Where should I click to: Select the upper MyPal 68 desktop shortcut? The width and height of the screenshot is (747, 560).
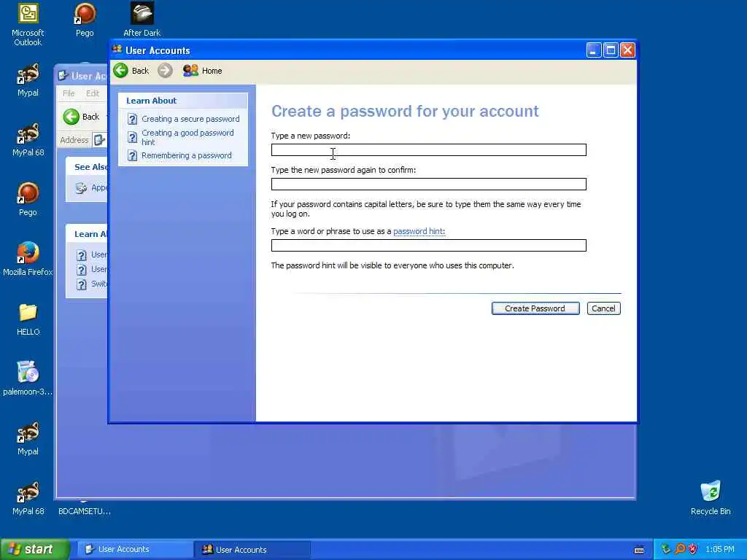click(x=28, y=140)
